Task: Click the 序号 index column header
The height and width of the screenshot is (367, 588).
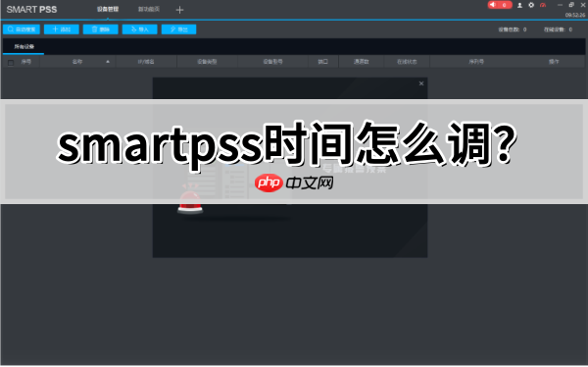Action: tap(26, 62)
